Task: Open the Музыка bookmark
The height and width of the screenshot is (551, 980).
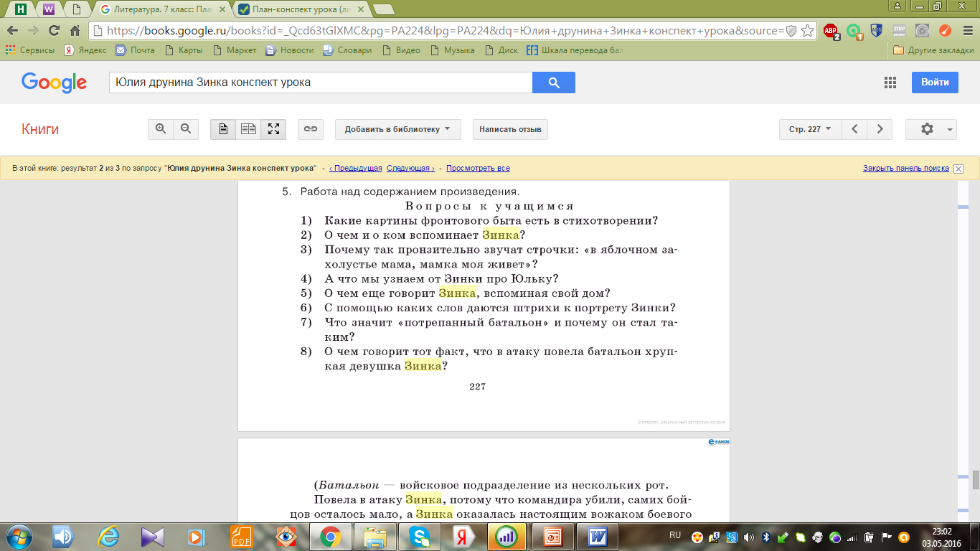Action: tap(452, 50)
